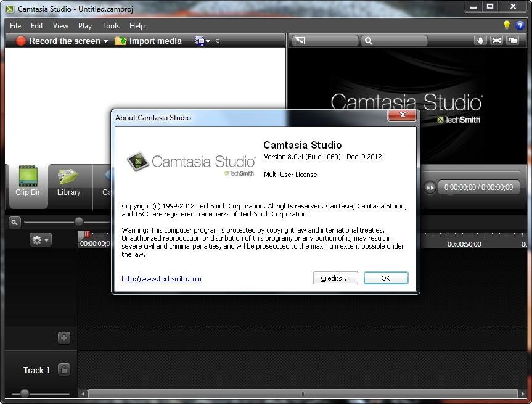Click the Record the screen button
532x404 pixels.
[x=57, y=41]
